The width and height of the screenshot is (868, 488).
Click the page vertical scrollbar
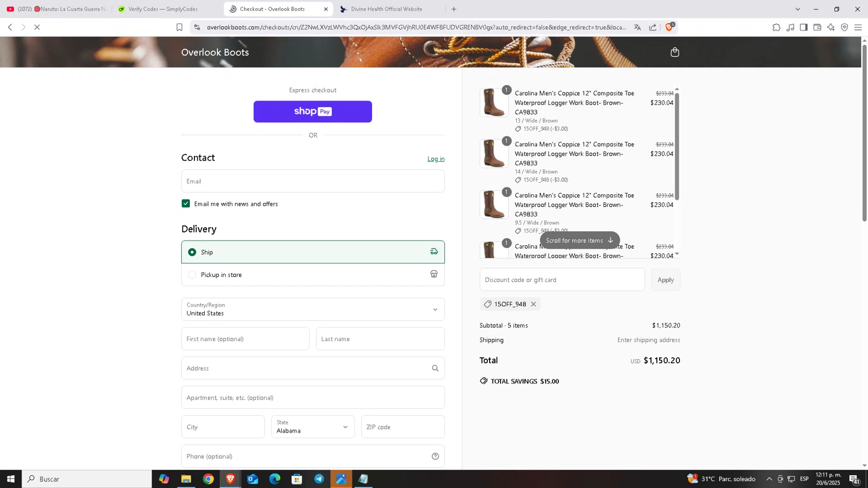click(x=865, y=133)
